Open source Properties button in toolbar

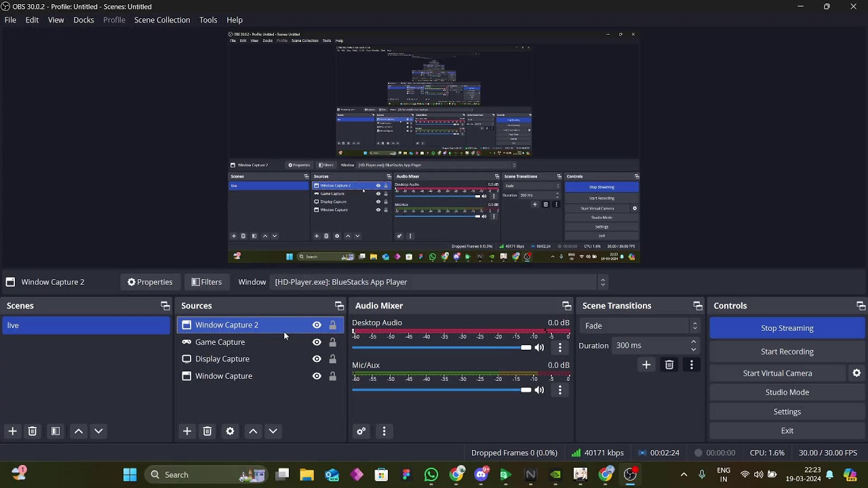point(150,282)
